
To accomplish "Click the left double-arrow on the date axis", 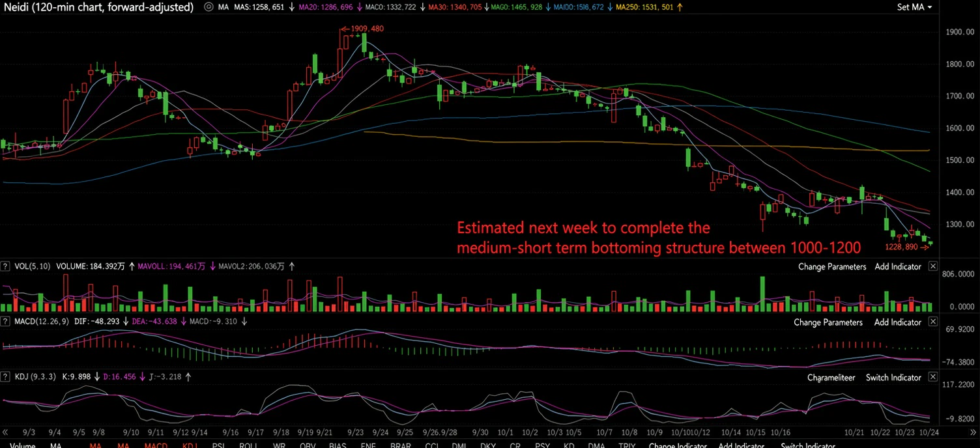I will pyautogui.click(x=5, y=432).
